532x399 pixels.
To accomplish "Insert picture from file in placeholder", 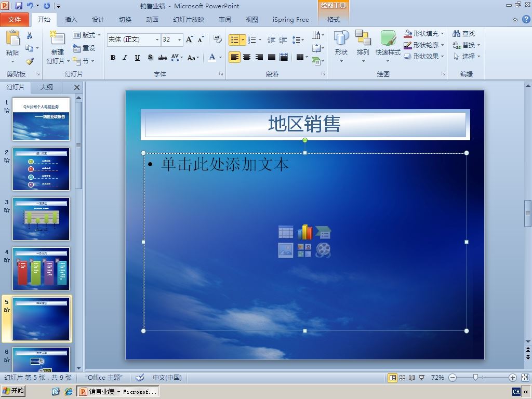I will tap(286, 250).
